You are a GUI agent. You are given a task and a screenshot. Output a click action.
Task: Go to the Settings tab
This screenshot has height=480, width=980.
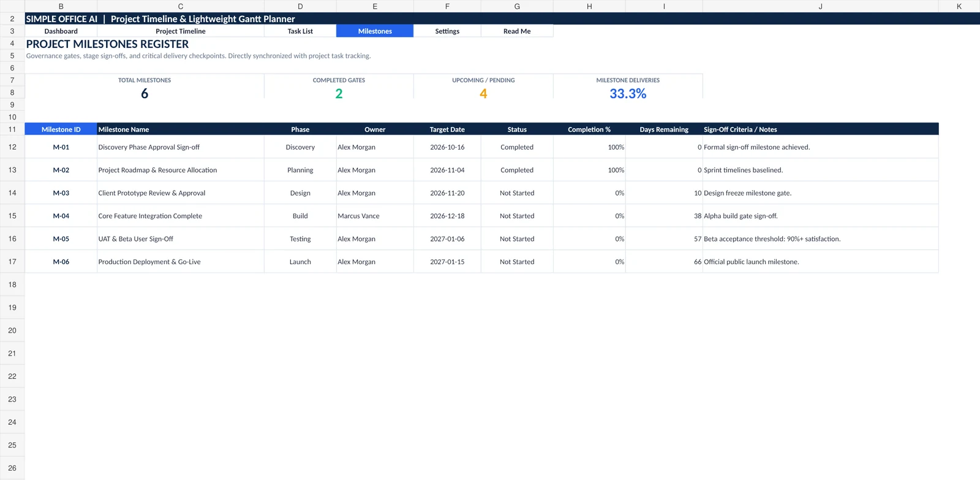tap(447, 31)
